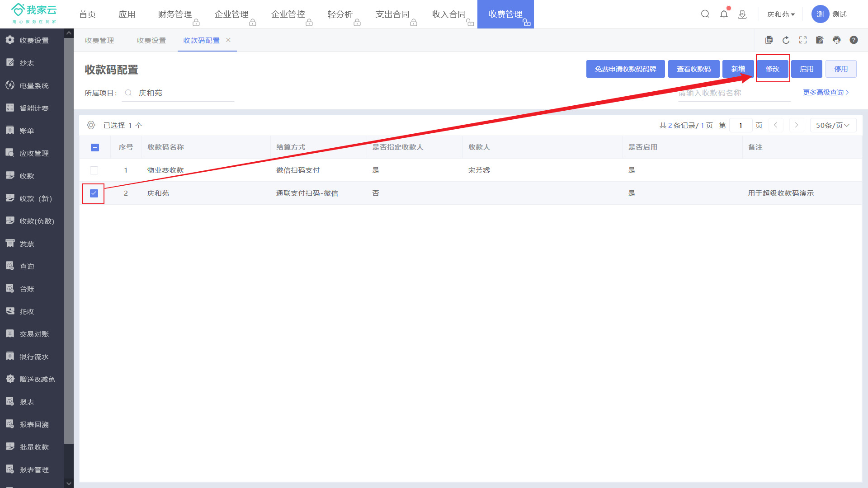Viewport: 868px width, 488px height.
Task: Click the refresh icon in tab toolbar
Action: tap(786, 40)
